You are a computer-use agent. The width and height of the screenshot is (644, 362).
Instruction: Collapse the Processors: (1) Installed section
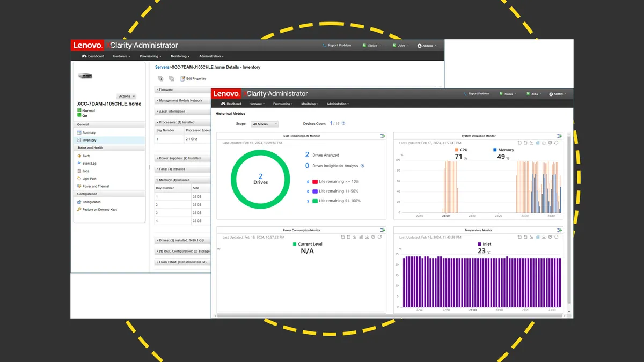(182, 122)
